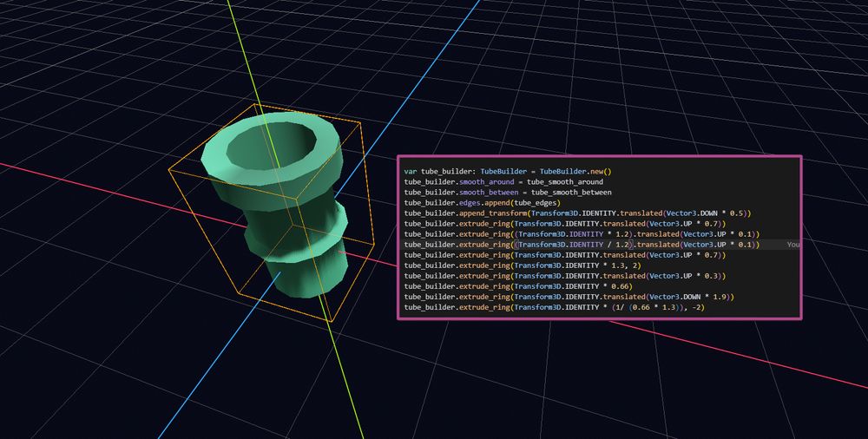
Task: Click the extrude_ring line with 'Vector3.DOWN * 1.9'
Action: tap(569, 297)
